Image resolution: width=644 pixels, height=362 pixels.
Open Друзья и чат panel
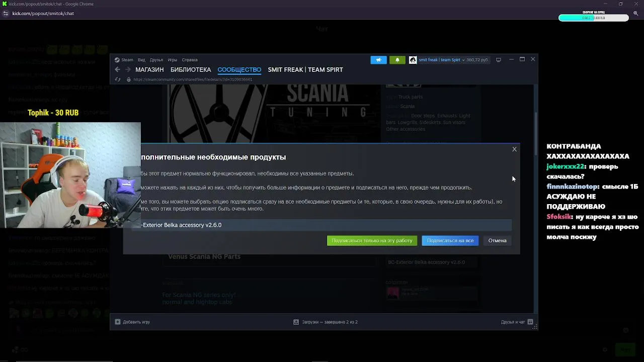pos(513,322)
